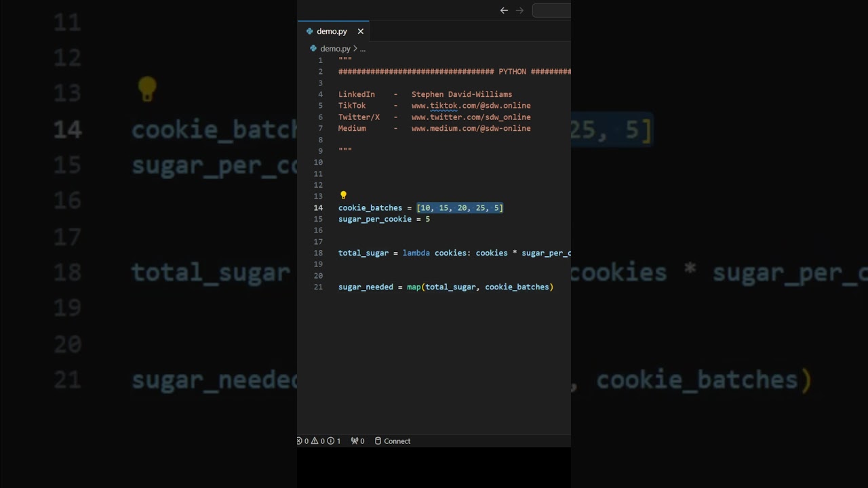Click the LinkedIn label on line 4
Image resolution: width=868 pixels, height=488 pixels.
pos(357,94)
